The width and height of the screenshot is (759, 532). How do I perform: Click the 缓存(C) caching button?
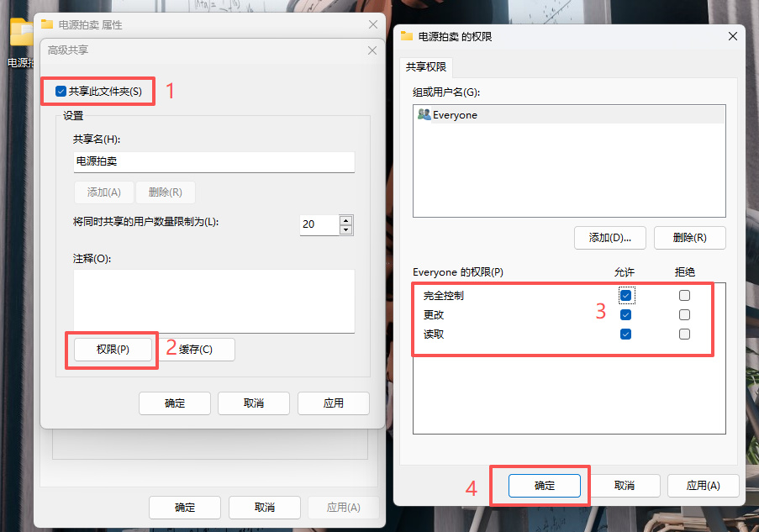click(x=197, y=350)
